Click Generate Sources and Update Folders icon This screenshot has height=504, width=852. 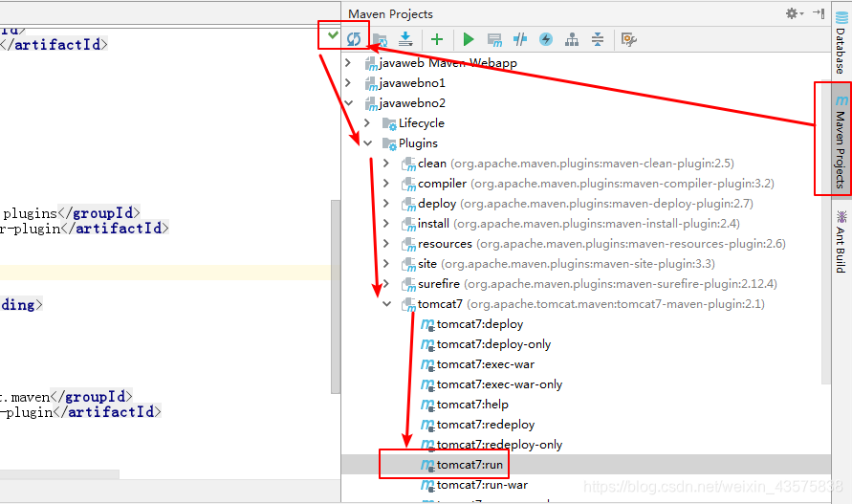[x=380, y=40]
